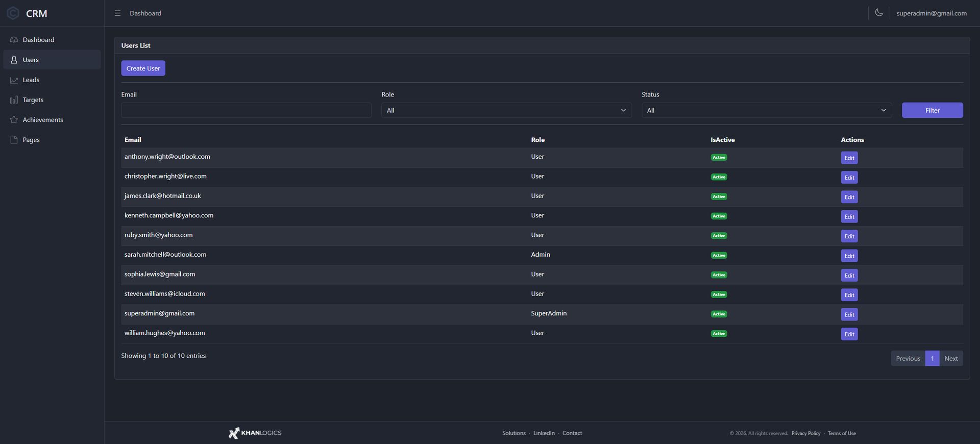This screenshot has height=444, width=980.
Task: Edit the superadmin@gmail.com row
Action: tap(849, 314)
